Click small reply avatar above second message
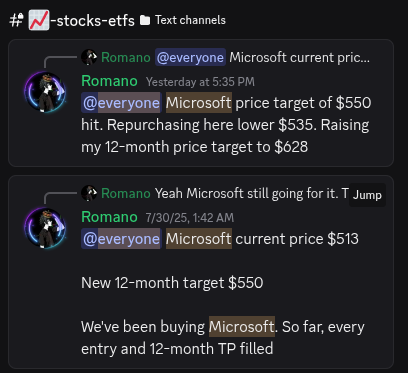This screenshot has height=373, width=408. 89,193
